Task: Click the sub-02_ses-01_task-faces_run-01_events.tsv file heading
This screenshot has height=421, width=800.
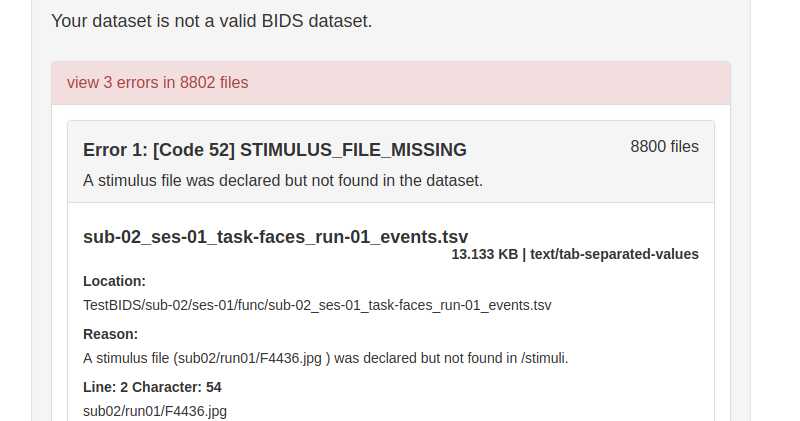Action: click(x=276, y=237)
